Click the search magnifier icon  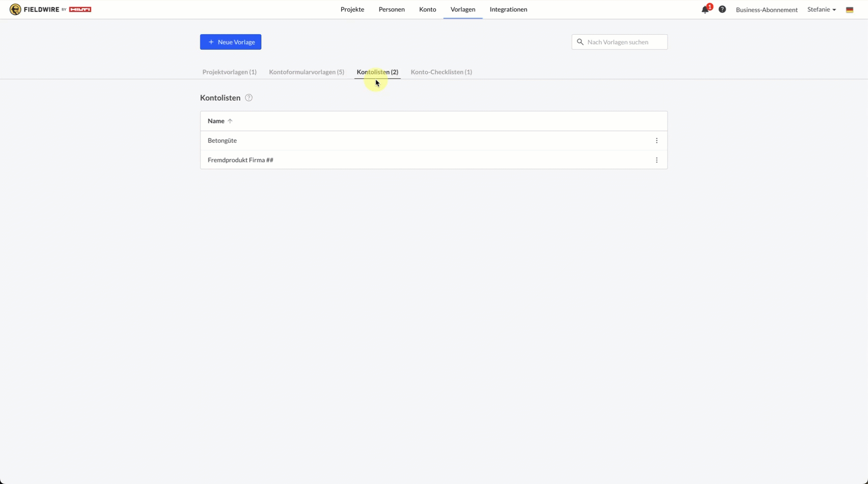[580, 42]
